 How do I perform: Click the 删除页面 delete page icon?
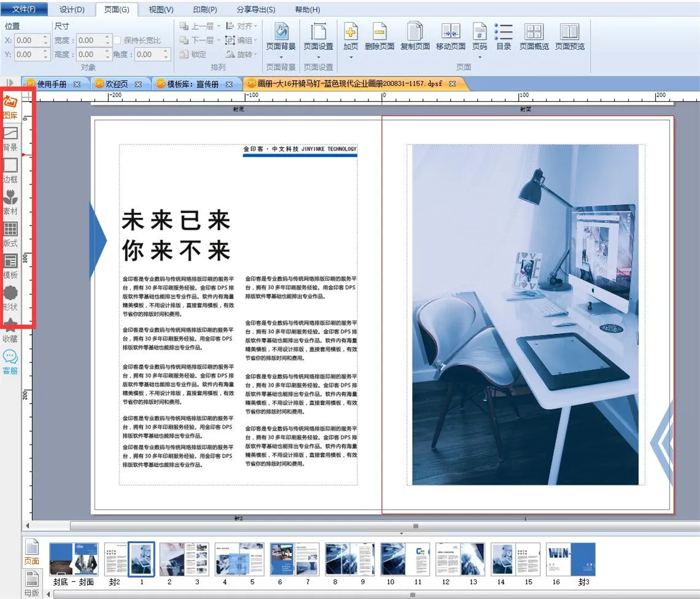[x=379, y=32]
